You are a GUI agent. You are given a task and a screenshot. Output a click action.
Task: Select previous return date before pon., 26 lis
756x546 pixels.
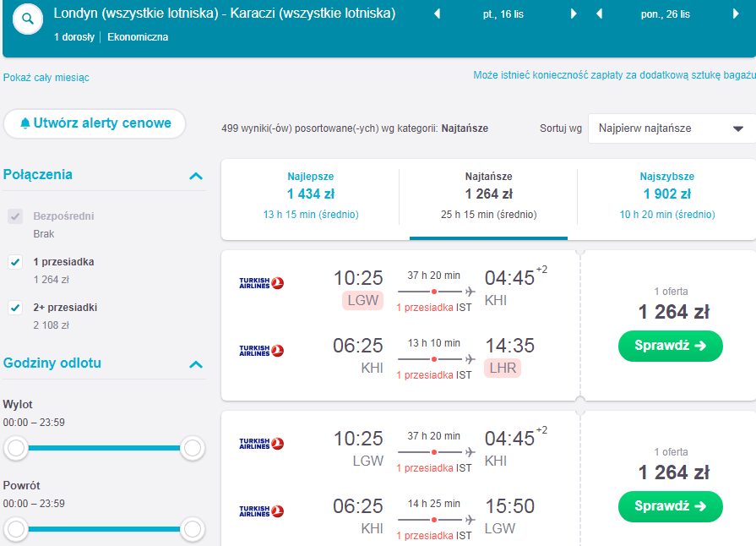coord(599,14)
